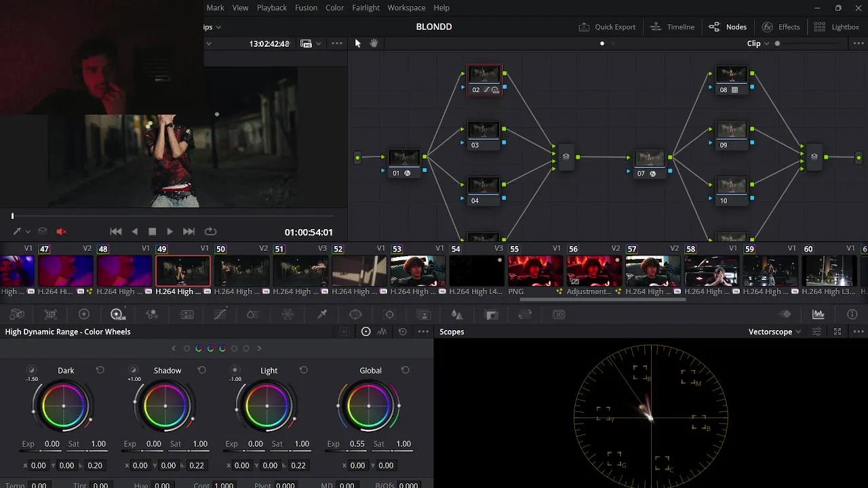Open the Power Window palette
The width and height of the screenshot is (868, 488).
[355, 314]
